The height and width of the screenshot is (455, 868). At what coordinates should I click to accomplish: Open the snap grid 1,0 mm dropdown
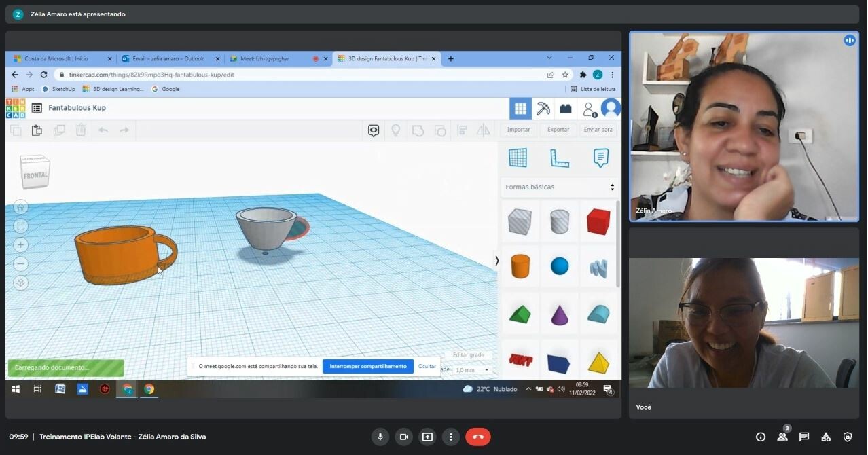pyautogui.click(x=472, y=370)
